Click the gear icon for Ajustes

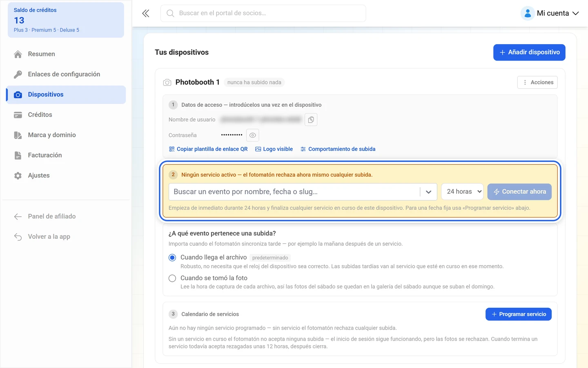[x=18, y=175]
